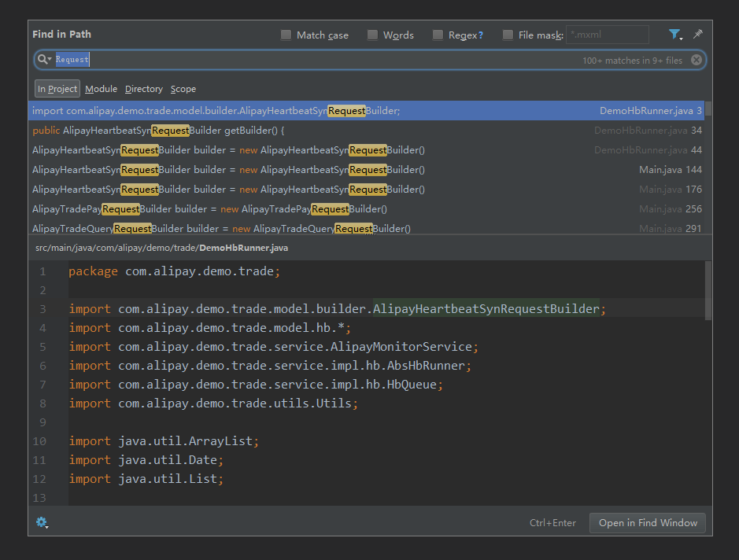Click the DemoHbRunner.java file path label
739x560 pixels.
[x=161, y=248]
